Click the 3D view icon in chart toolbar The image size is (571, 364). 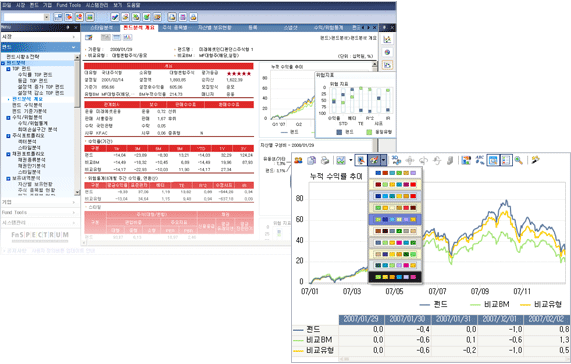(396, 160)
